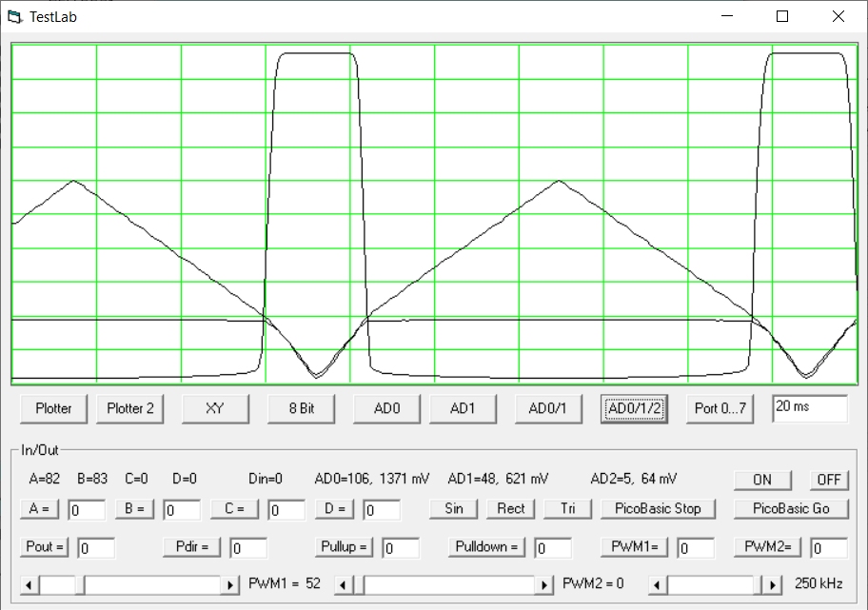The width and height of the screenshot is (868, 610).
Task: Click the PWM2 slider left arrow
Action: 345,584
